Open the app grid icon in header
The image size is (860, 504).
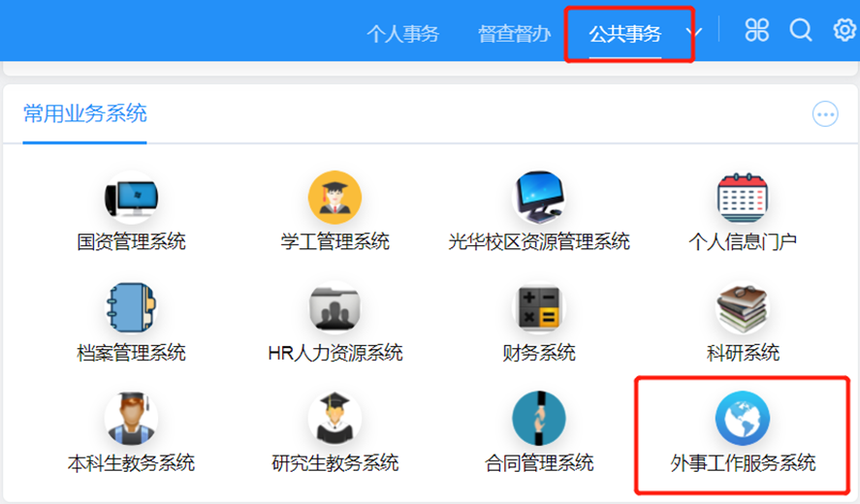pyautogui.click(x=757, y=31)
